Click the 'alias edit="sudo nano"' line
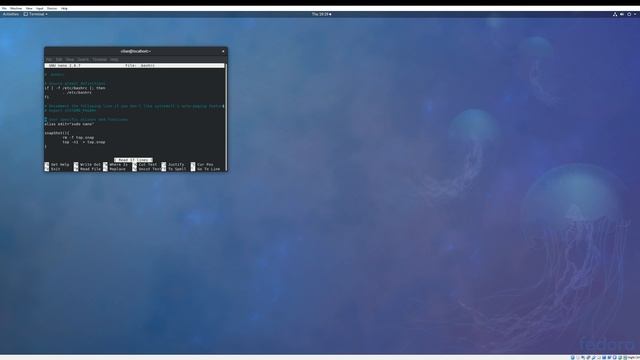 (69, 124)
